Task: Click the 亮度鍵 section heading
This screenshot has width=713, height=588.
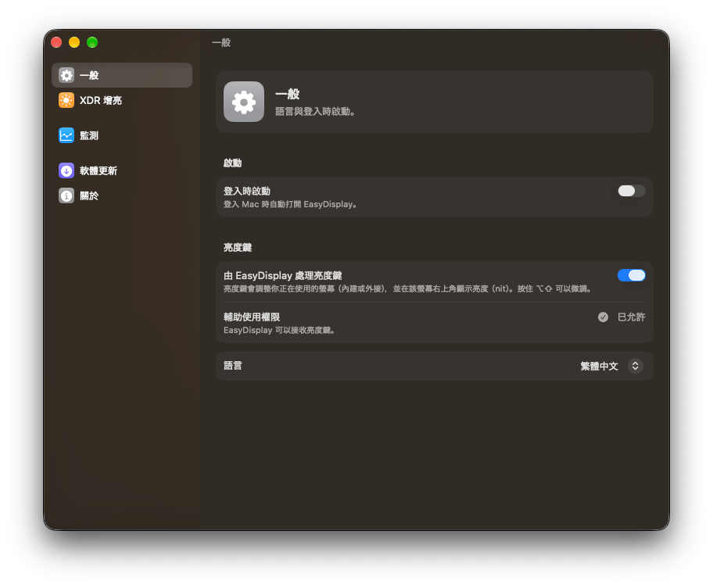Action: pos(238,247)
